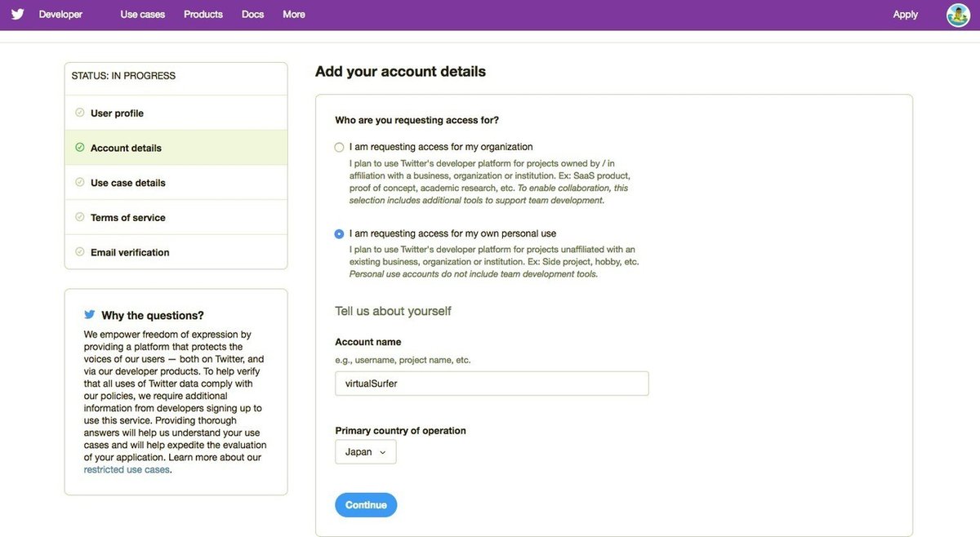Open the Use cases menu
Image resolution: width=980 pixels, height=537 pixels.
[142, 15]
